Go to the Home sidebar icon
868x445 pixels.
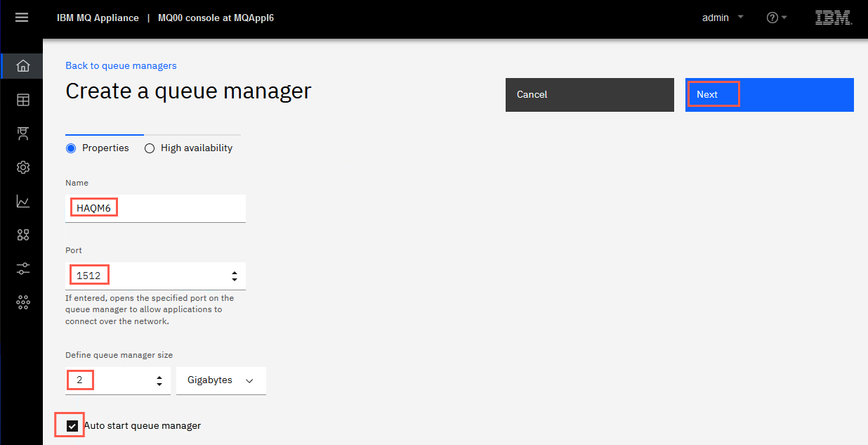[22, 65]
